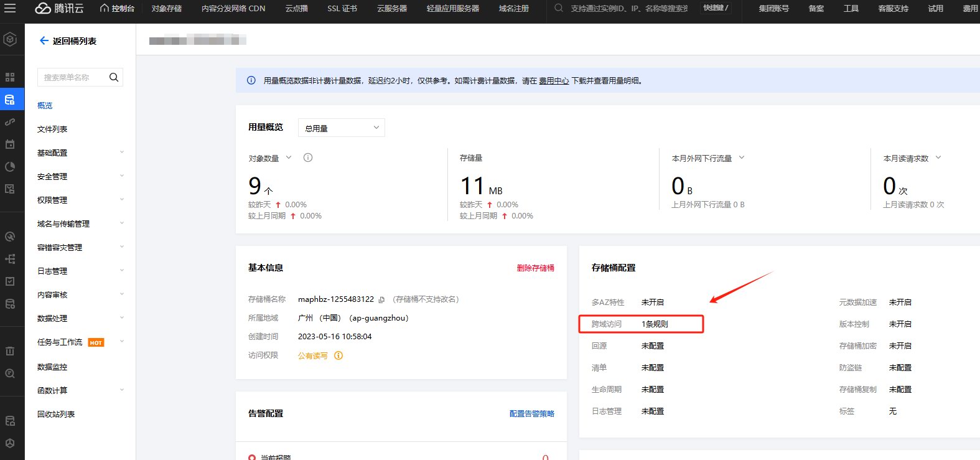Copy the bucket name maphbz-1255483122

click(x=381, y=299)
